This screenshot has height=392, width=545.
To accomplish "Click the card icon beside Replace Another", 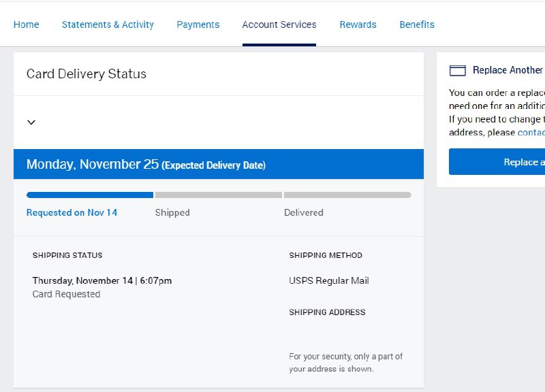I will (458, 71).
